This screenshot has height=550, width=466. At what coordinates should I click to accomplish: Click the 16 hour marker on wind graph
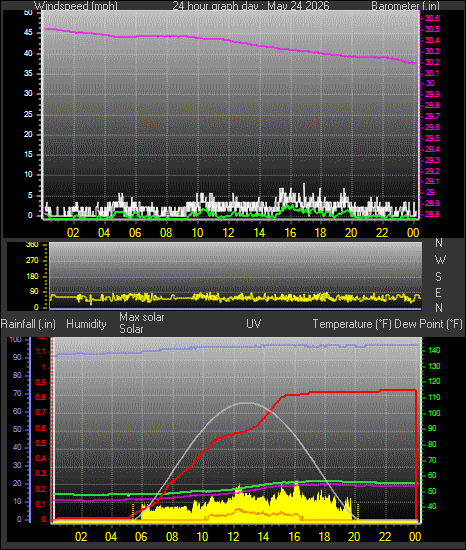point(290,233)
